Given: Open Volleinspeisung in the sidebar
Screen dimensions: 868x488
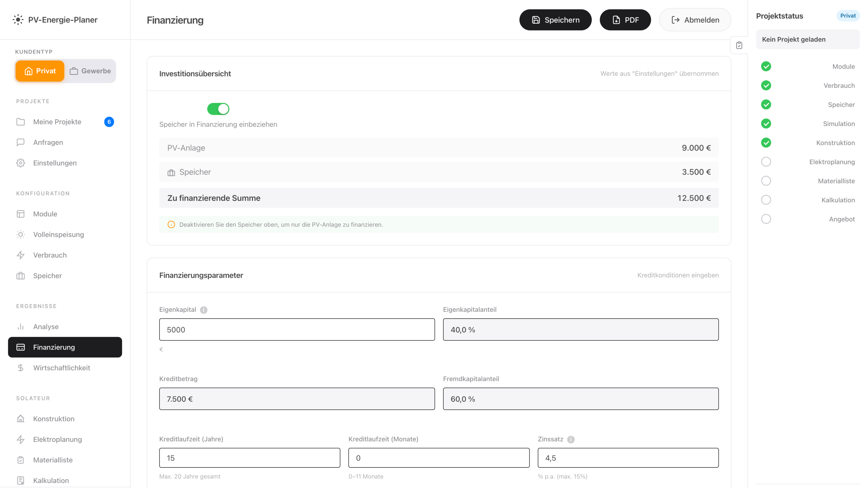Looking at the screenshot, I should (58, 235).
